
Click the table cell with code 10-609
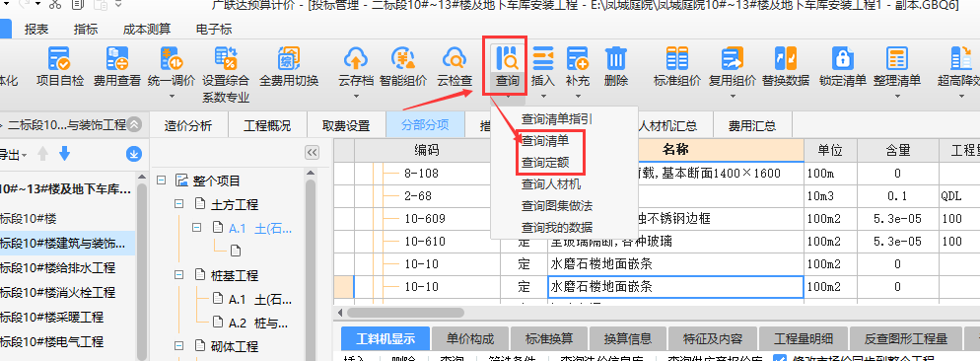(425, 218)
